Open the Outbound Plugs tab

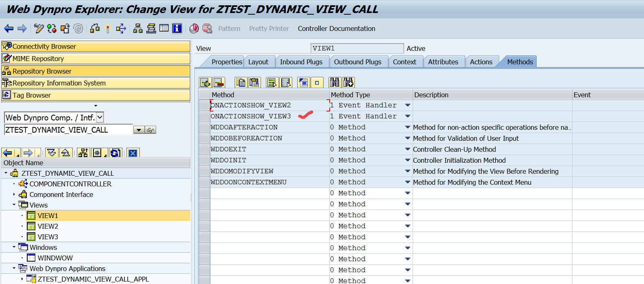coord(357,62)
